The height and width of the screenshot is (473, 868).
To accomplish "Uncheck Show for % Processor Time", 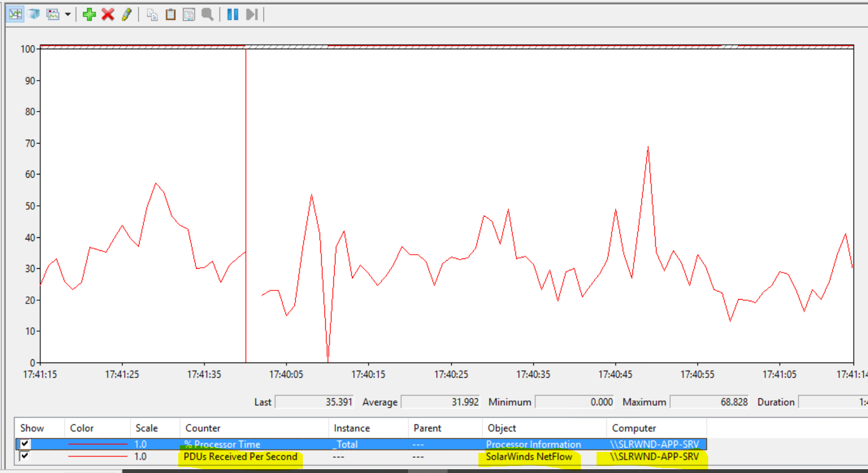I will (25, 444).
